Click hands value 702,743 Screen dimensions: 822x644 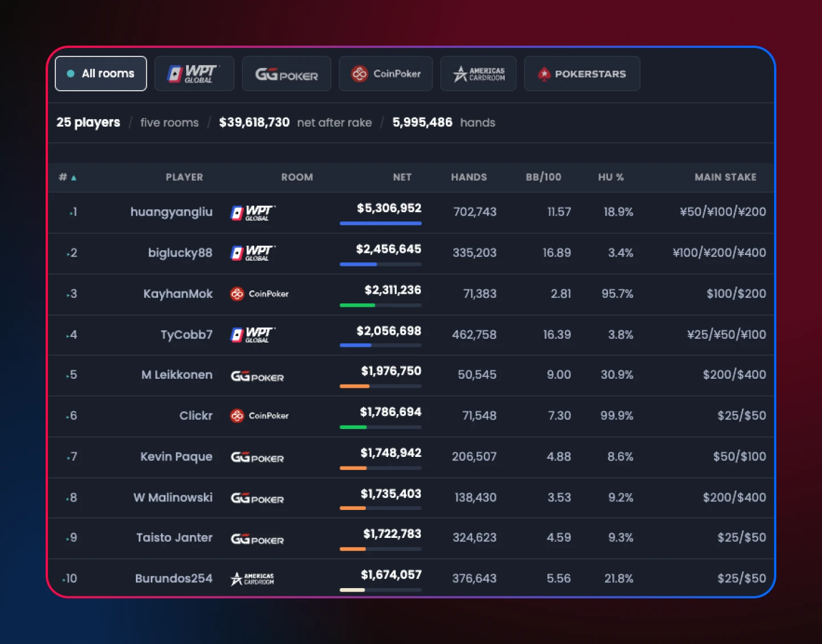coord(475,212)
